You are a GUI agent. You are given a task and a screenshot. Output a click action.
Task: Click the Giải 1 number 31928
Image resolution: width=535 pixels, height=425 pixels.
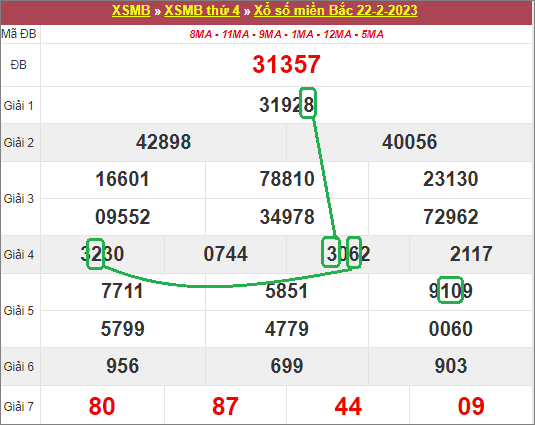pyautogui.click(x=287, y=105)
